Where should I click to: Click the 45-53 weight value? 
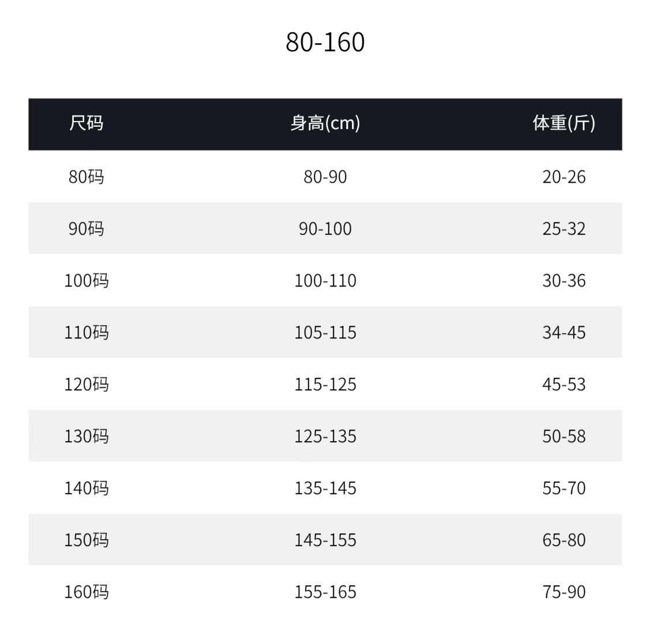[x=564, y=384]
